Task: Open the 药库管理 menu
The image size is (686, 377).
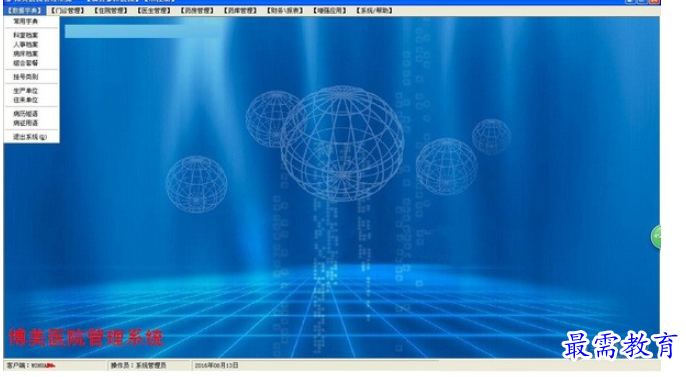Action: pyautogui.click(x=240, y=10)
